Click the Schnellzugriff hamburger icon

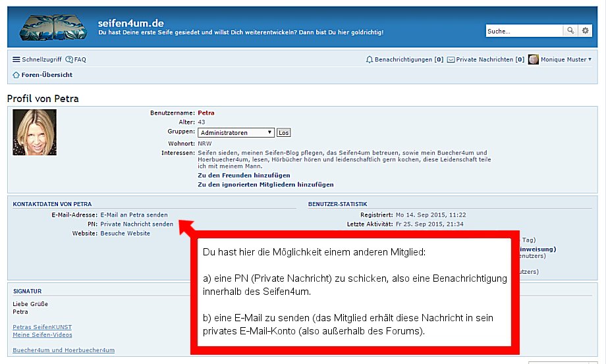(16, 59)
